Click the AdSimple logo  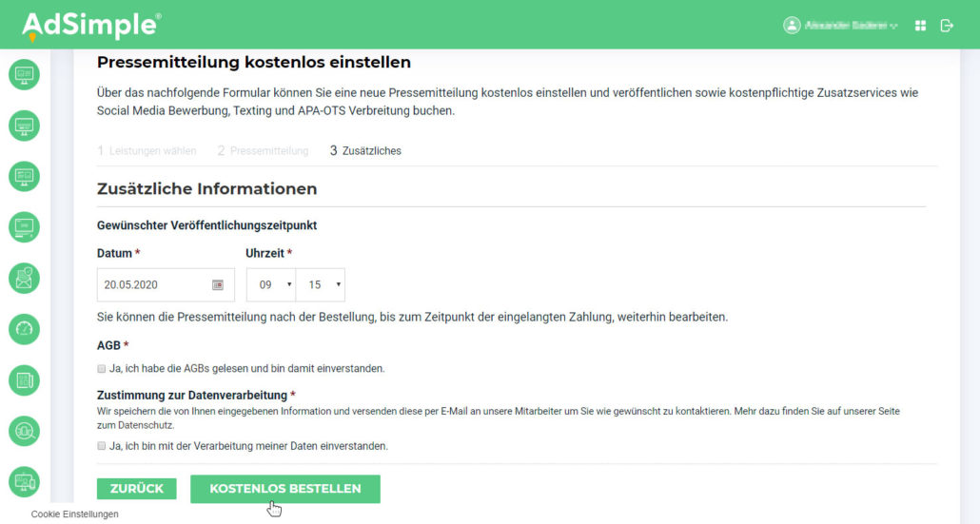click(91, 26)
